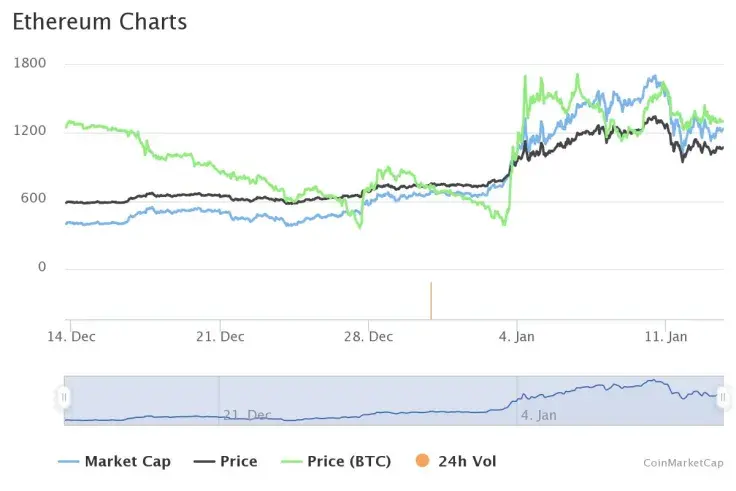
Task: Click the Ethereum Charts title
Action: point(99,21)
